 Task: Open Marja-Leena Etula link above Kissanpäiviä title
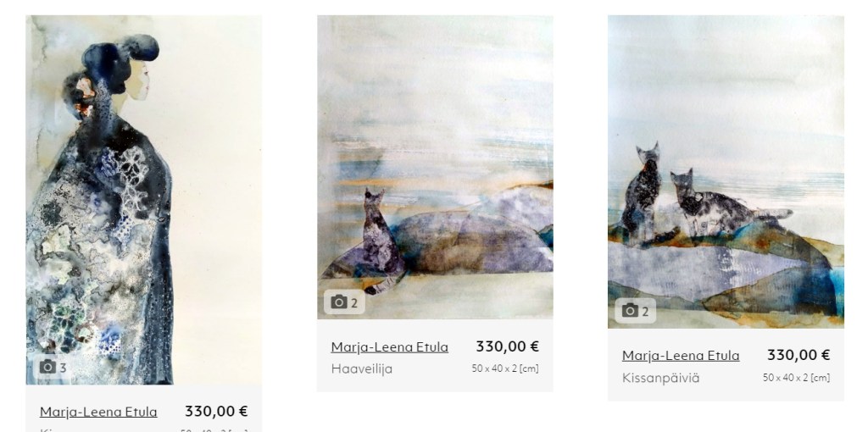coord(681,356)
